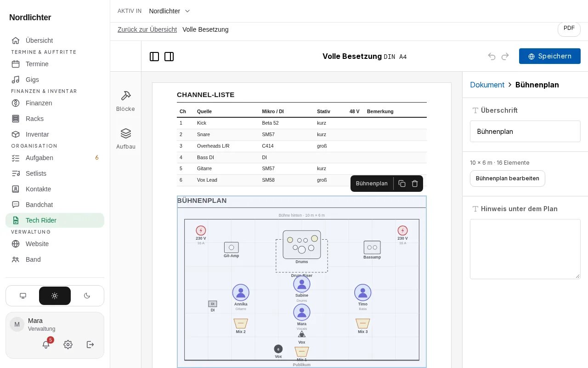Viewport: 588px width, 368px height.
Task: Open Aufgaben with 6 pending
Action: [x=55, y=158]
